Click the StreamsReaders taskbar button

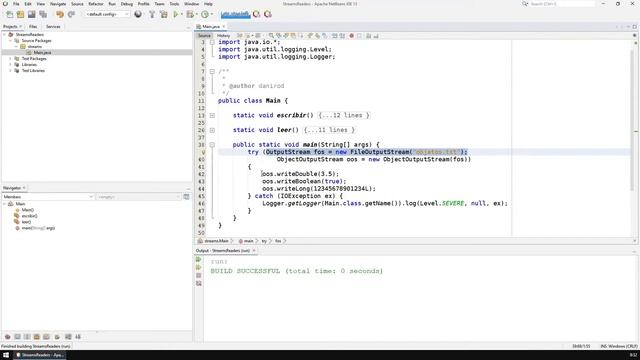point(39,355)
